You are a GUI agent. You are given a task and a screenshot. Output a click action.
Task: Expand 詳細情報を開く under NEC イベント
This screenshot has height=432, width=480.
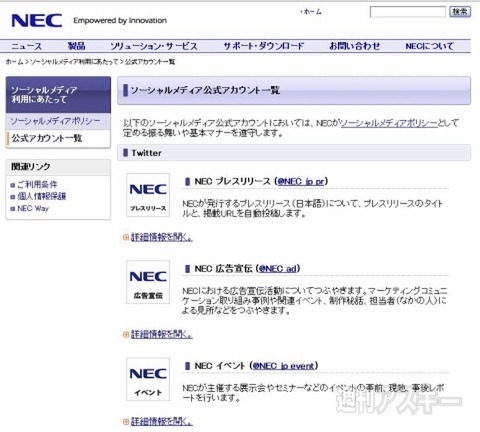point(161,421)
